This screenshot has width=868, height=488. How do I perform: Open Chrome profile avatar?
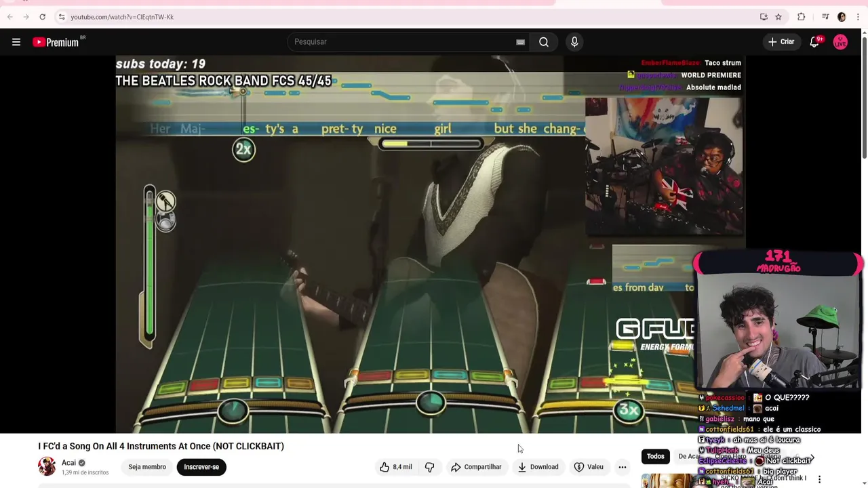(842, 17)
